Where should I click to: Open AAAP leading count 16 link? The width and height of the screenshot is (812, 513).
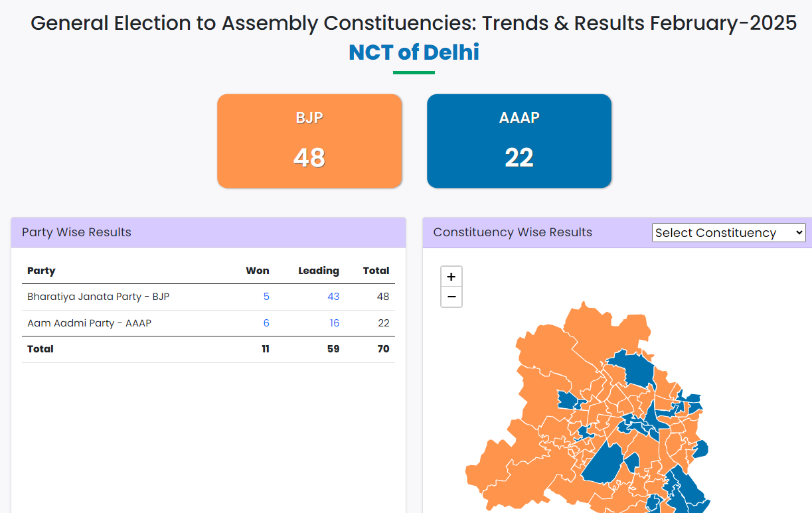[334, 323]
